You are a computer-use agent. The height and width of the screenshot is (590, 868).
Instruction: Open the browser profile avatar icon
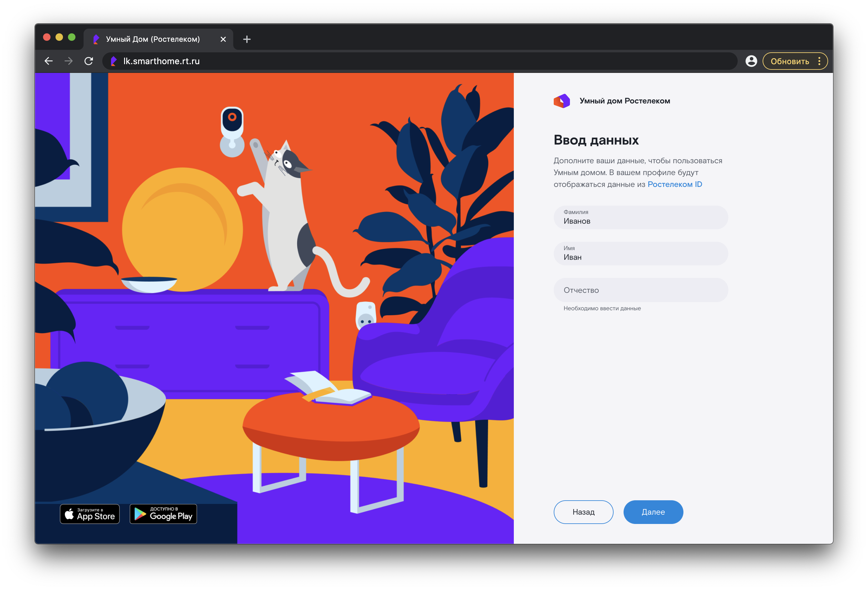(751, 61)
